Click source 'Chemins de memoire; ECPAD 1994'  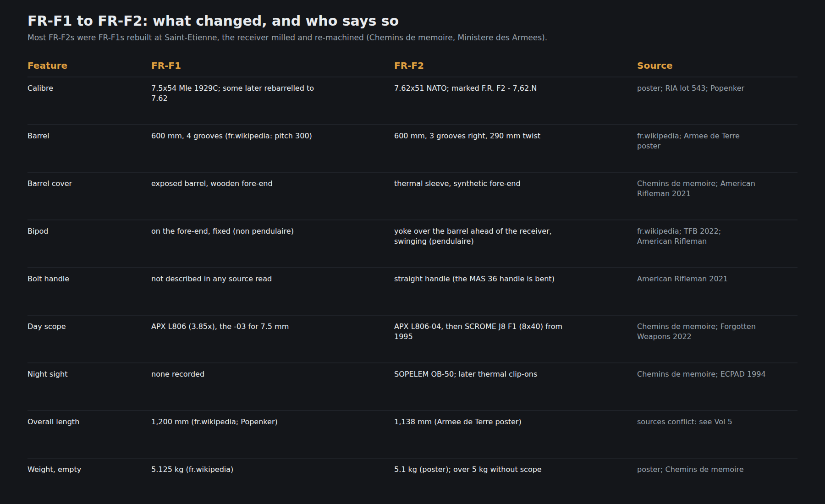click(x=701, y=374)
